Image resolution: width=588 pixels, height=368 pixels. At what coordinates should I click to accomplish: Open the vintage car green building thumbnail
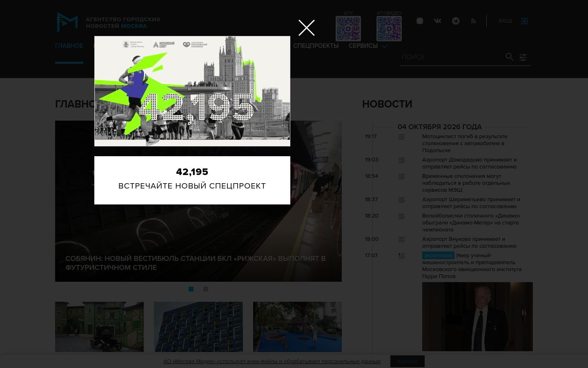point(99,327)
